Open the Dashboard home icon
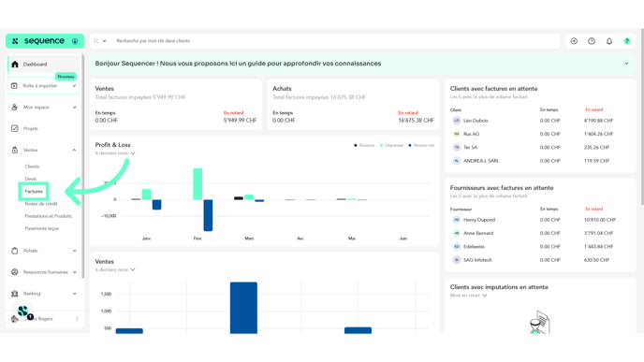The height and width of the screenshot is (362, 644). (15, 65)
